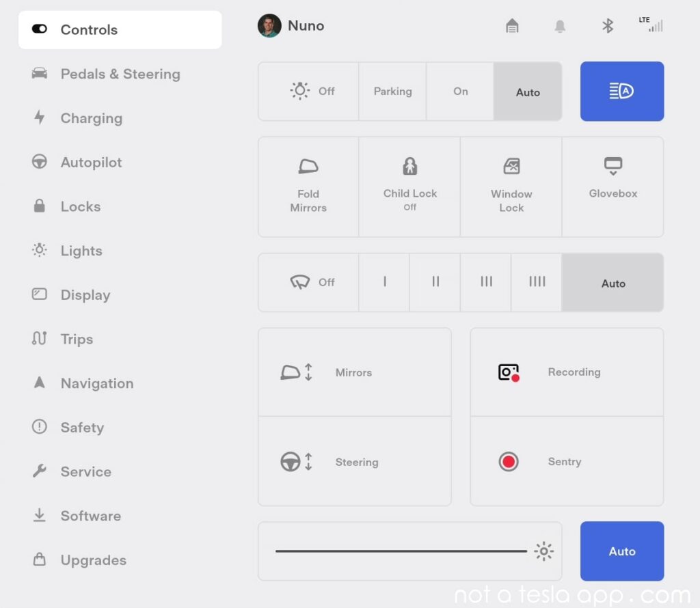Toggle auto high beam headlight button
This screenshot has width=700, height=608.
click(x=621, y=92)
